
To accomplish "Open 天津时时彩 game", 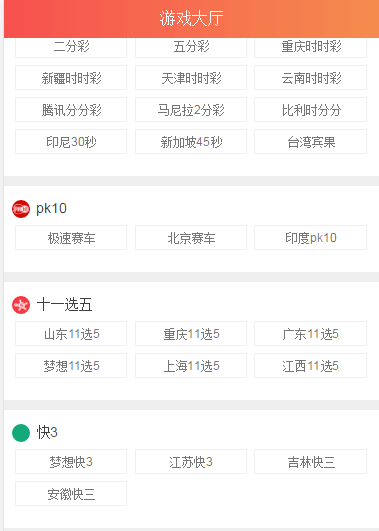I will pyautogui.click(x=191, y=78).
